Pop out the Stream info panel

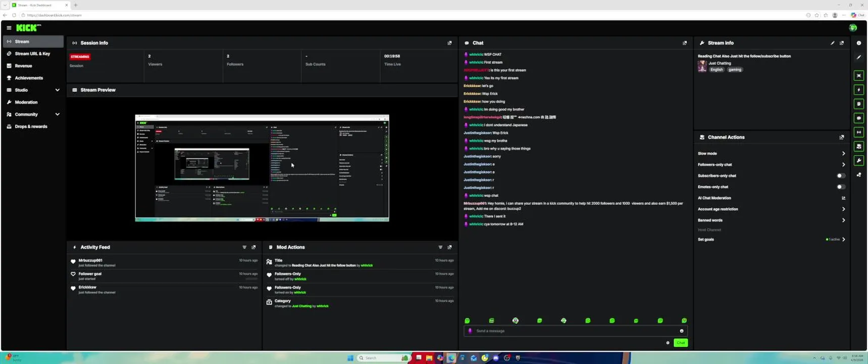[x=842, y=43]
